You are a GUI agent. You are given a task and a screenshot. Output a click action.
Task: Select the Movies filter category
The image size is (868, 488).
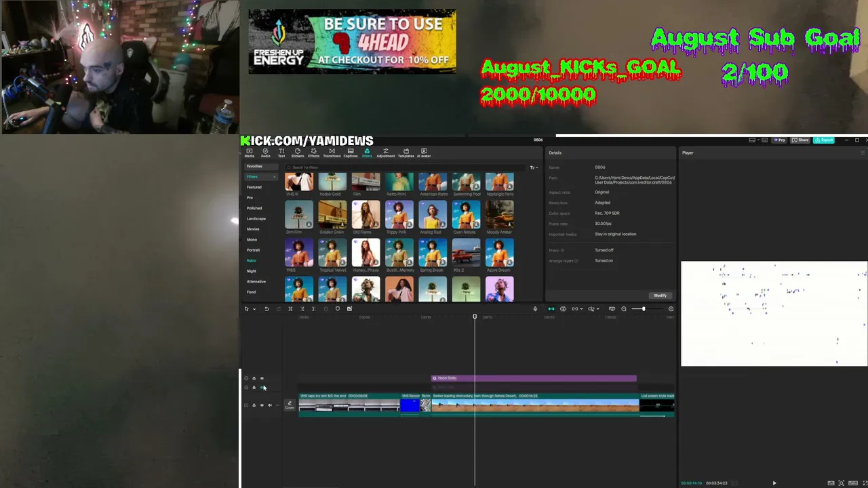tap(253, 229)
